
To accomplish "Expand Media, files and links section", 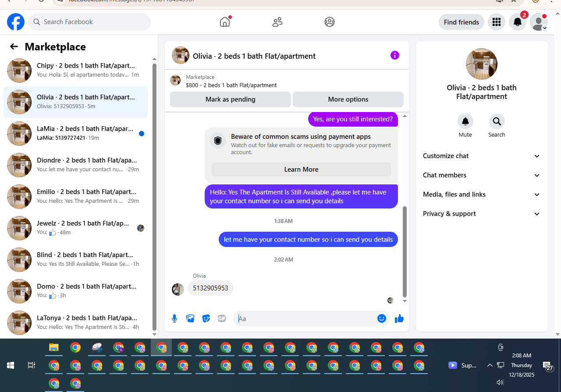I will (482, 194).
